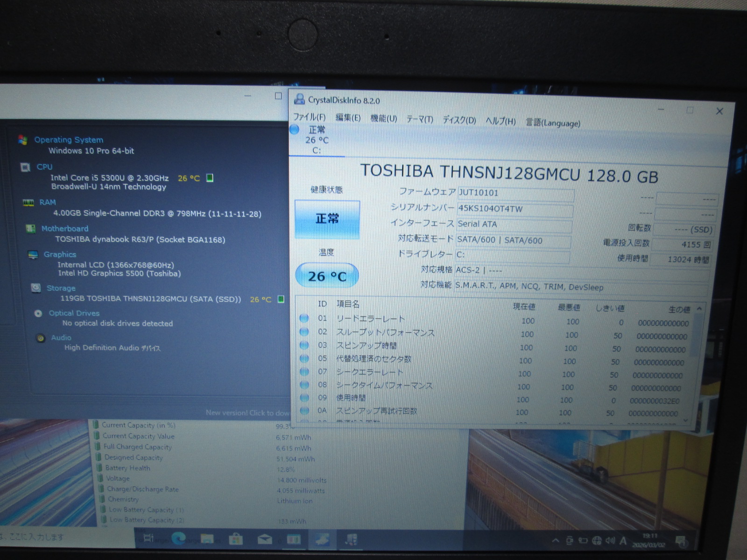Image resolution: width=747 pixels, height=560 pixels.
Task: Click the RAM section icon
Action: (28, 203)
